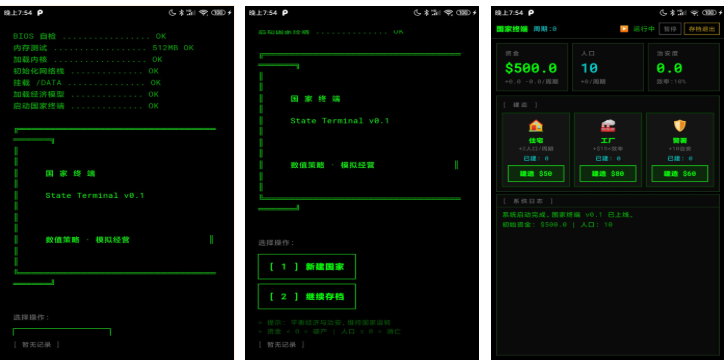This screenshot has width=724, height=360.
Task: Click the Wi-Fi icon in the dashboard screen's status bar
Action: click(693, 13)
